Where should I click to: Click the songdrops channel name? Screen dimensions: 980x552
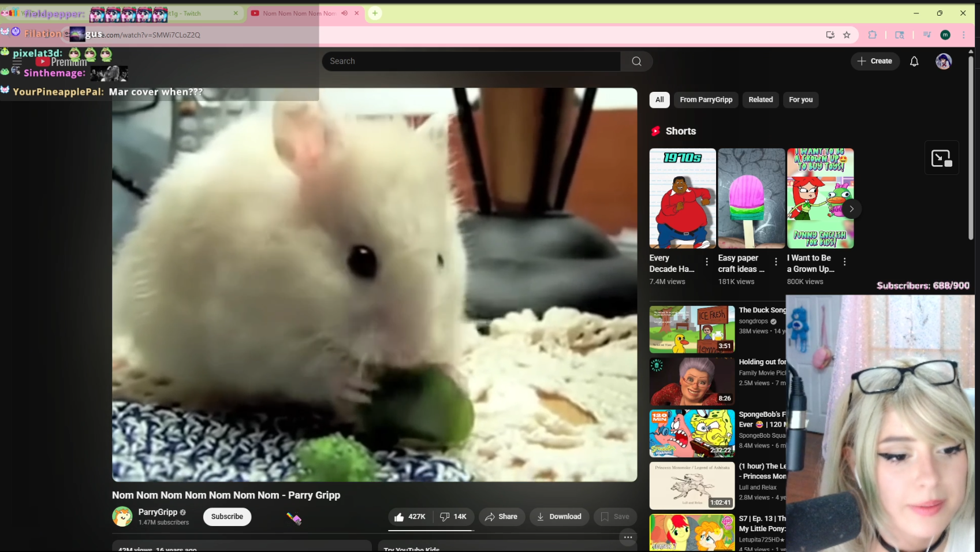[x=753, y=321]
